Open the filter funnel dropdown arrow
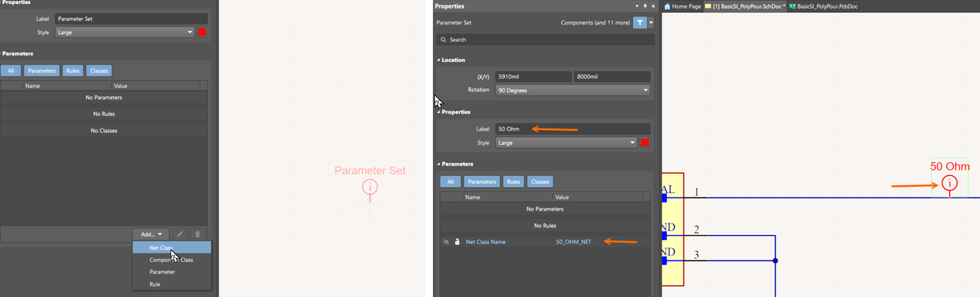The image size is (980, 297). click(x=651, y=23)
